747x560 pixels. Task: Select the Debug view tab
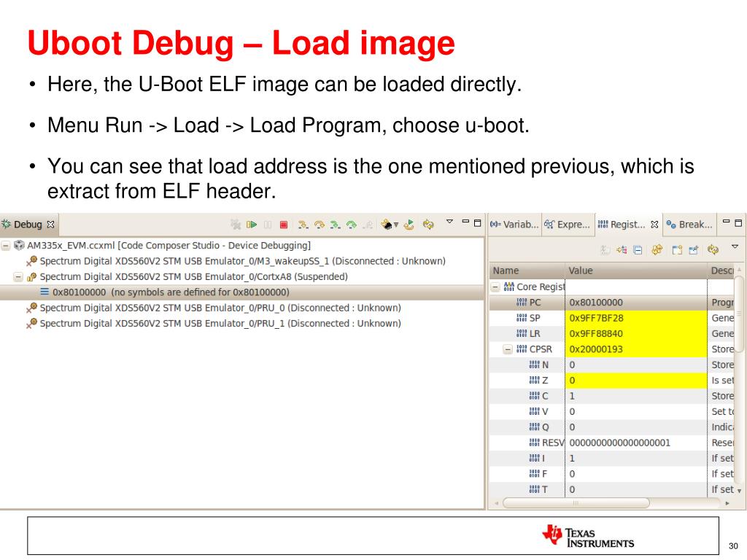[28, 225]
